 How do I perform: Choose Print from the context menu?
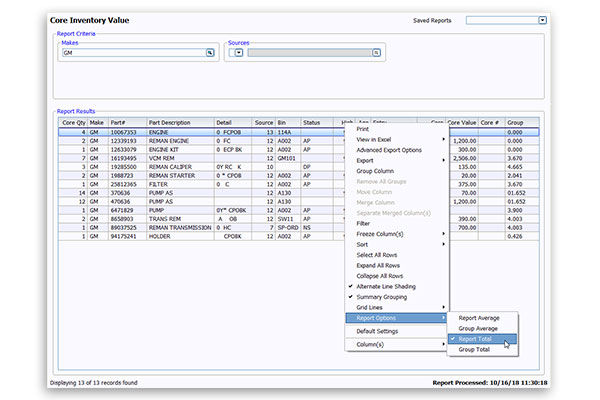[362, 129]
